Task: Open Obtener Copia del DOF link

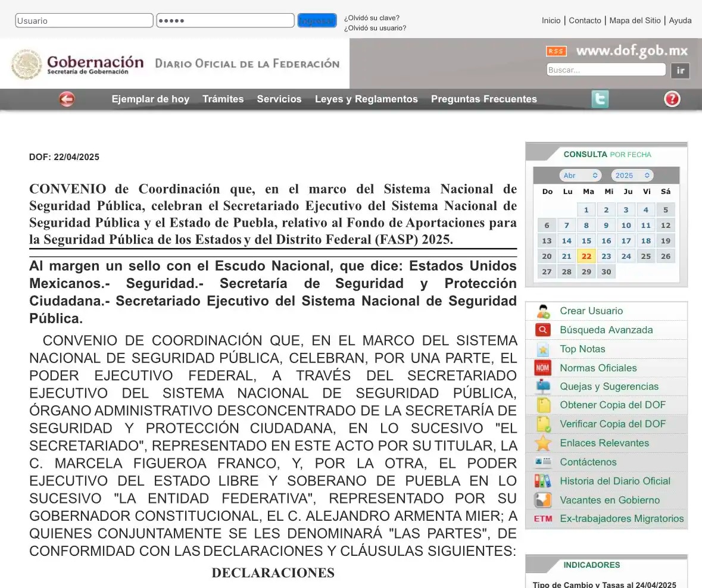Action: pos(613,405)
